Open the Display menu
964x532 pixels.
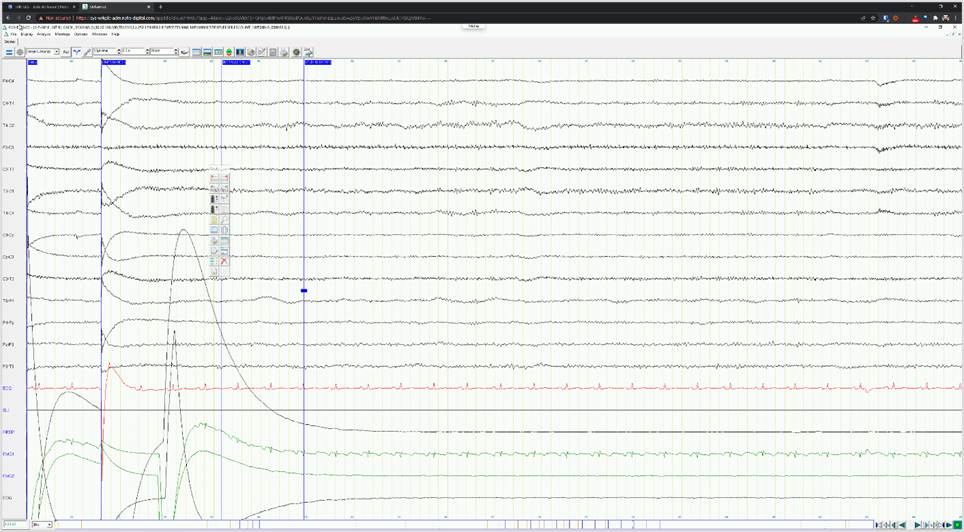[x=27, y=34]
